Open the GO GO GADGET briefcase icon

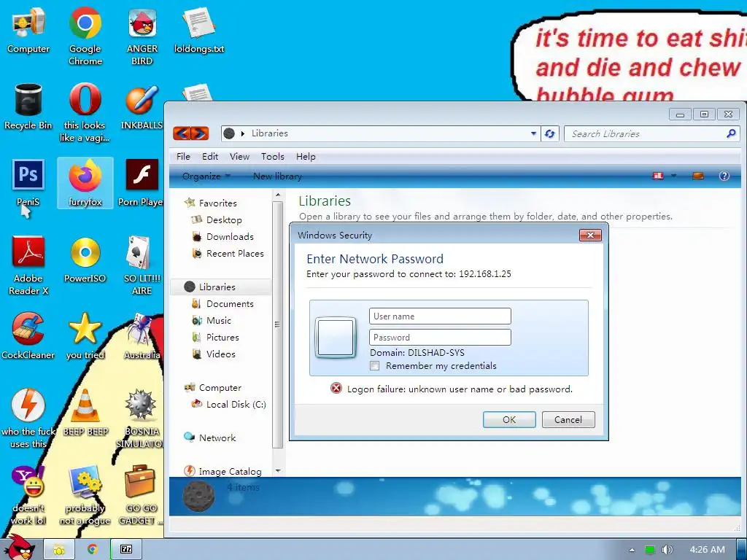click(139, 482)
